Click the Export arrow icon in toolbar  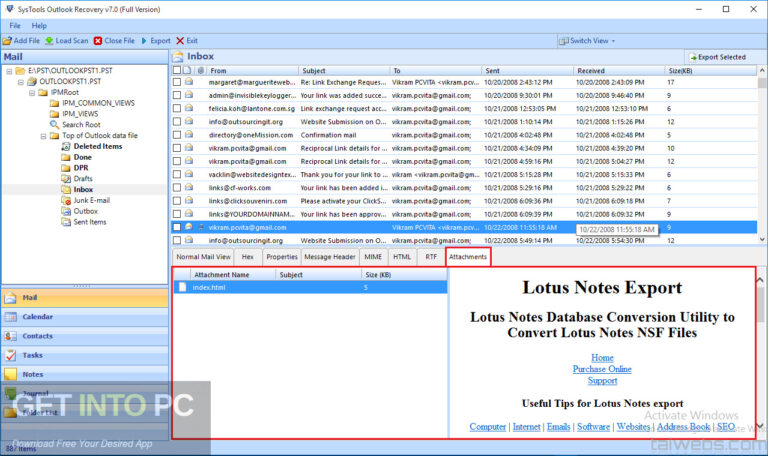pos(144,41)
